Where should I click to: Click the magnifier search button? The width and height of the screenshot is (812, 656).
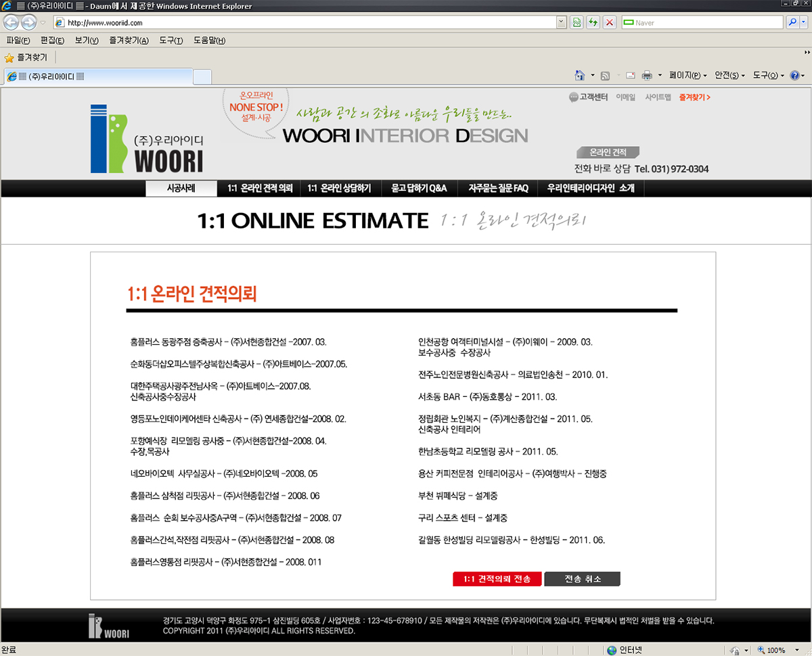pos(793,22)
